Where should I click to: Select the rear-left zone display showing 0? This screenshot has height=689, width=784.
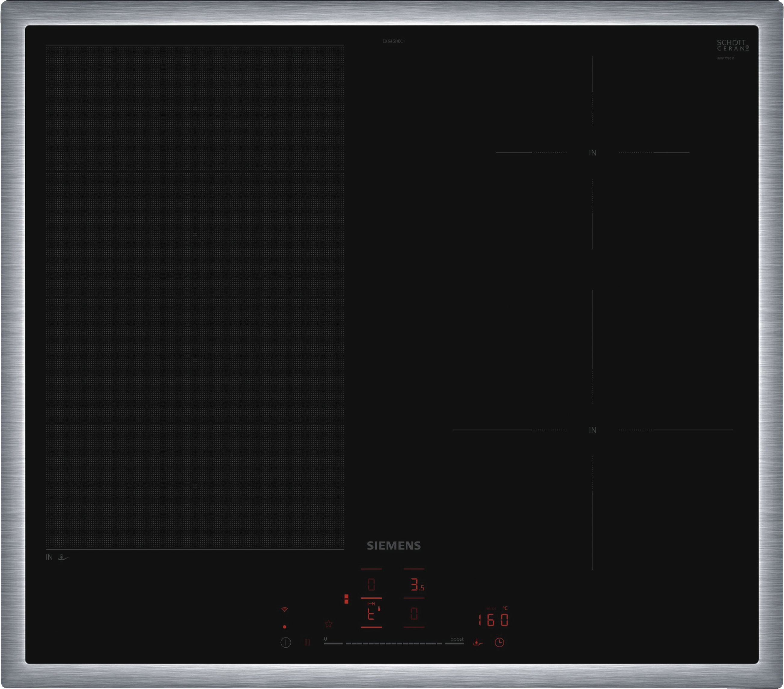point(371,584)
